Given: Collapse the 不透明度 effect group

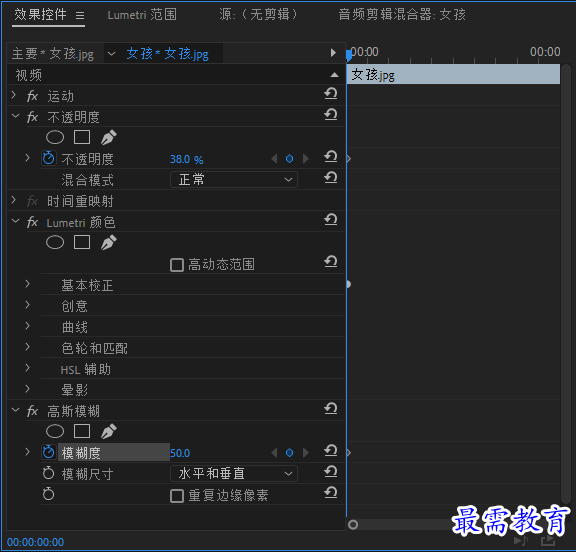Looking at the screenshot, I should click(x=15, y=116).
